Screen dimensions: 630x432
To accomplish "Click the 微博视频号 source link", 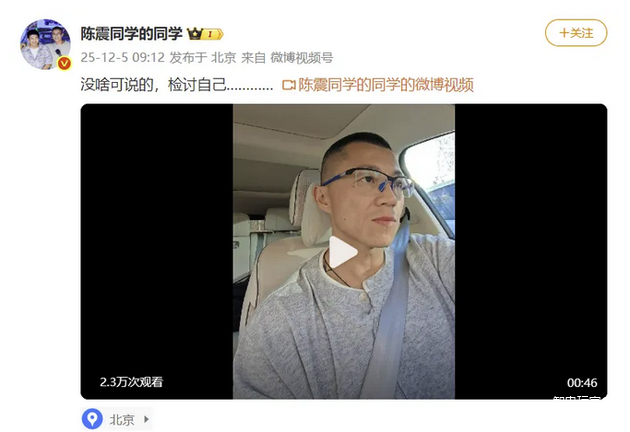I will click(x=302, y=58).
